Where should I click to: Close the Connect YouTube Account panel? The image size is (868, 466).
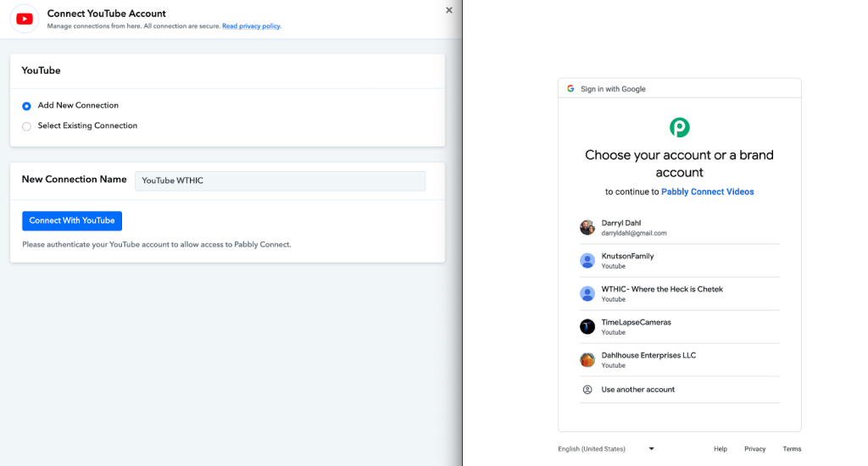click(449, 10)
